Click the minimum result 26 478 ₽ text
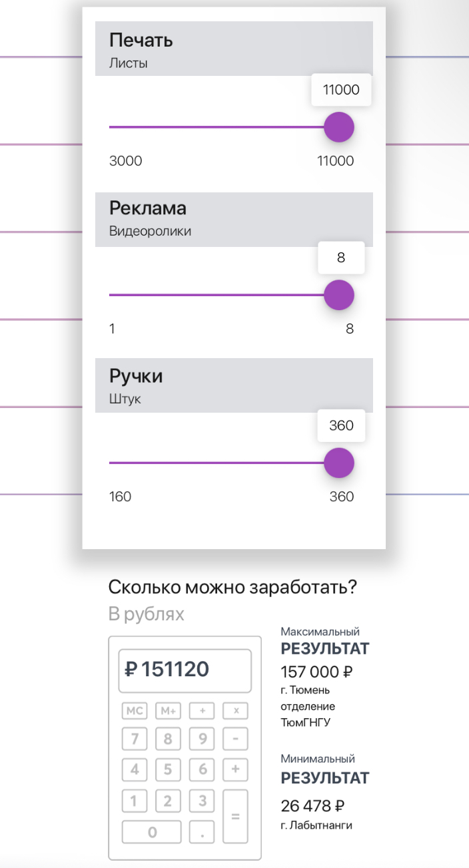Screen dimensions: 469x868 point(312,806)
